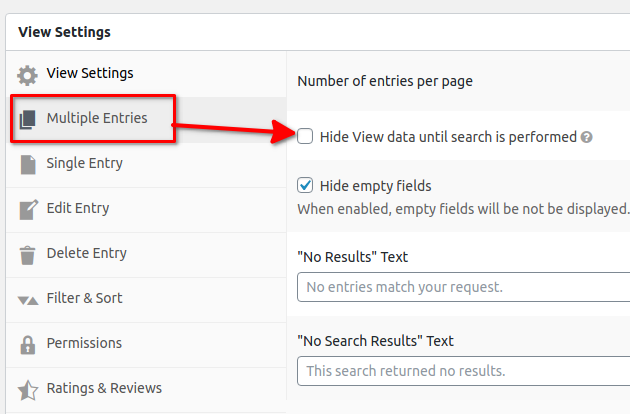
Task: Switch to the Single Entry tab
Action: (x=84, y=163)
